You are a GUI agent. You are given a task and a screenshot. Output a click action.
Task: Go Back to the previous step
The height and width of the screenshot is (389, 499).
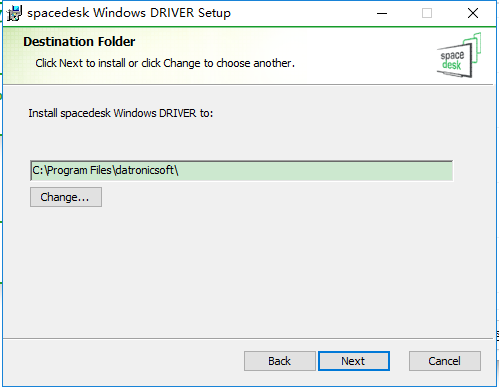pos(280,361)
